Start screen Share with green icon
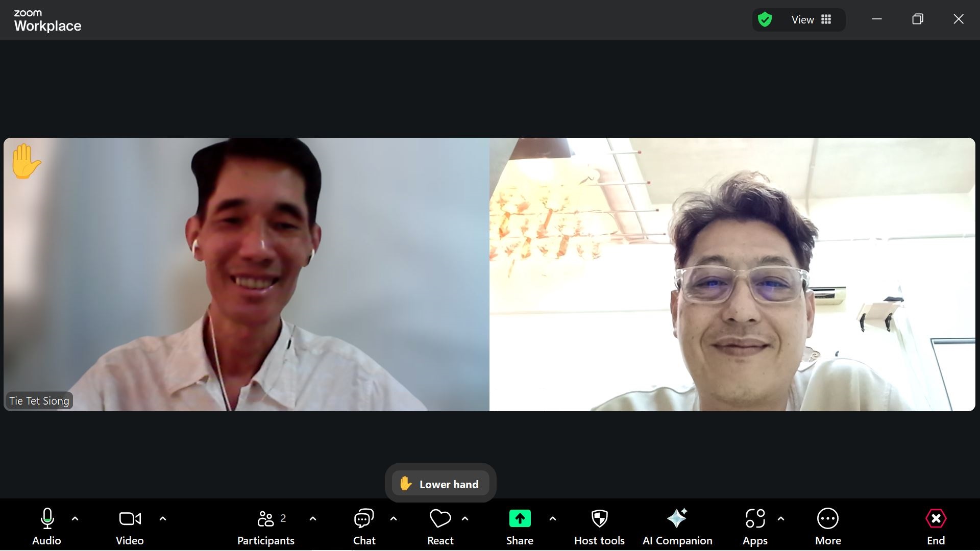Viewport: 980px width, 551px height. (520, 519)
